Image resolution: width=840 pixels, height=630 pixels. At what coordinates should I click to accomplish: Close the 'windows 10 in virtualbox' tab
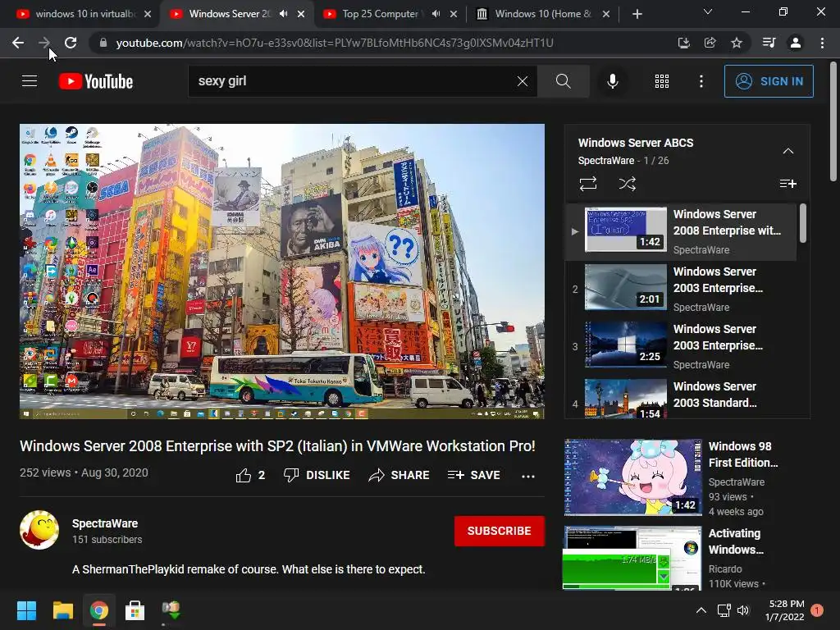point(148,14)
